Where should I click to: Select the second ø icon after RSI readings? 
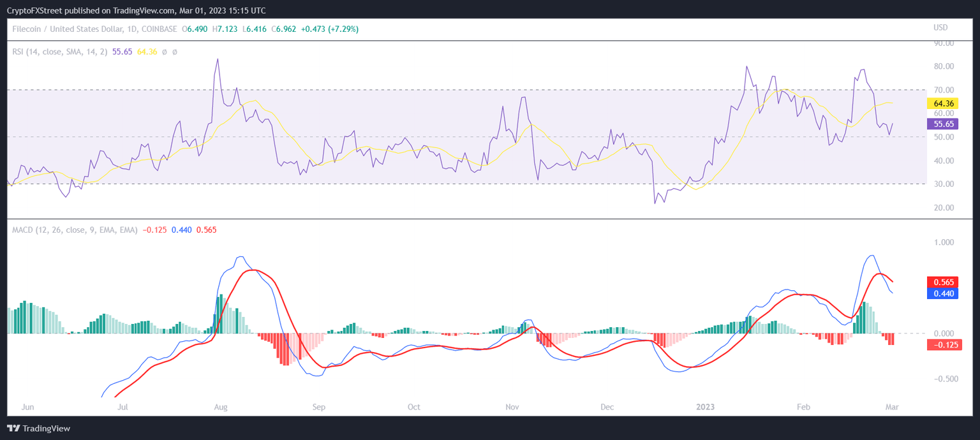coord(174,52)
